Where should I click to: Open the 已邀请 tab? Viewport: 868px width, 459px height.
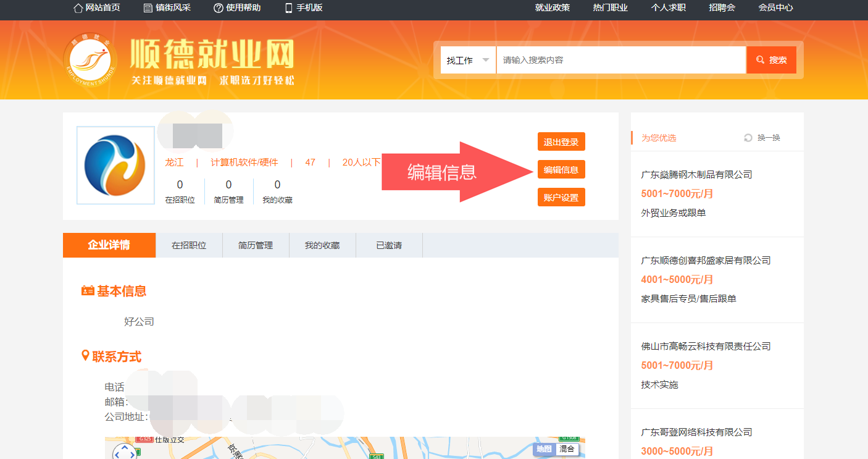coord(389,245)
